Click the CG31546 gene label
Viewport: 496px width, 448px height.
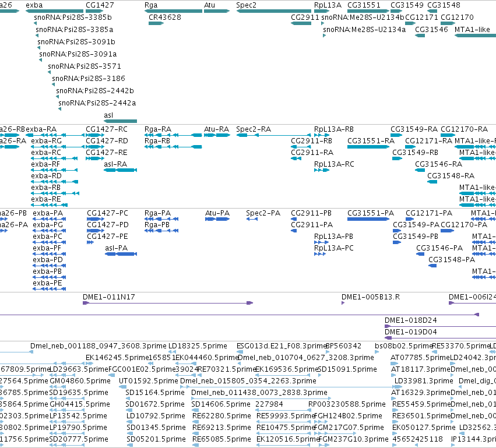[x=431, y=29]
